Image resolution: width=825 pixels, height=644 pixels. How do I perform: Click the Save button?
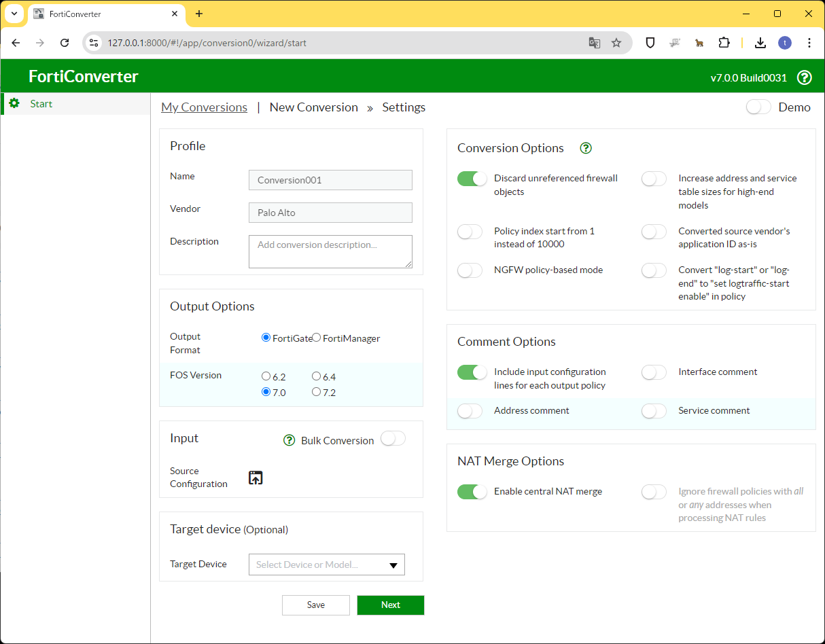tap(316, 605)
